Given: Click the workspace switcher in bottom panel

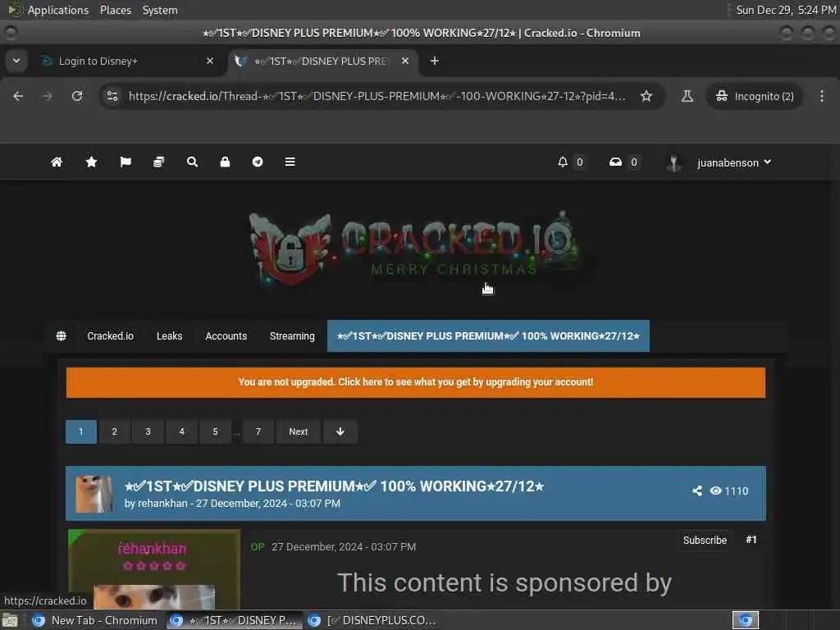Looking at the screenshot, I should pos(746,620).
